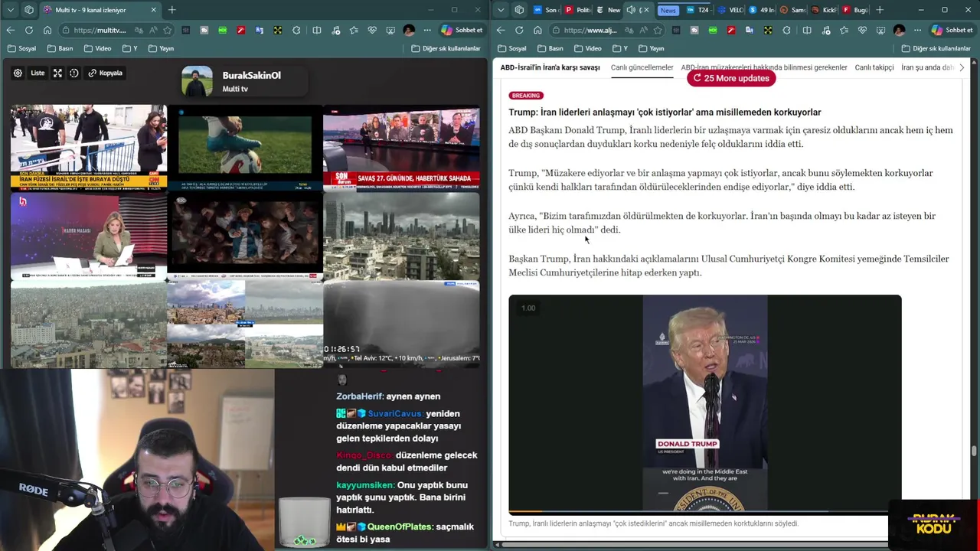The width and height of the screenshot is (980, 551).
Task: Open BurakSakinOl Multi tv profile card
Action: tap(243, 82)
